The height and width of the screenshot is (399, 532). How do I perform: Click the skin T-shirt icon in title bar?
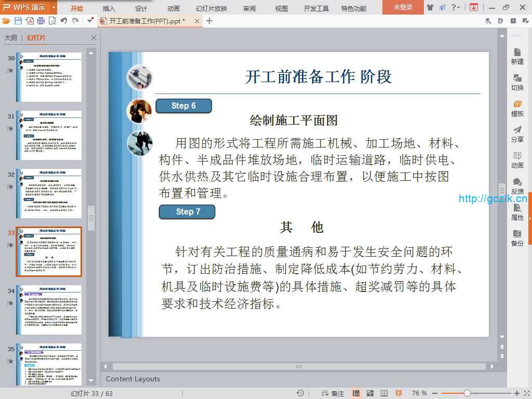pyautogui.click(x=430, y=7)
